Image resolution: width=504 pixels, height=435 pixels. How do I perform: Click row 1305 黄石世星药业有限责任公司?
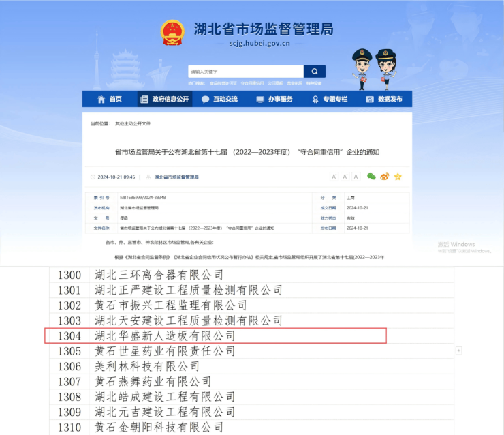tap(251, 351)
